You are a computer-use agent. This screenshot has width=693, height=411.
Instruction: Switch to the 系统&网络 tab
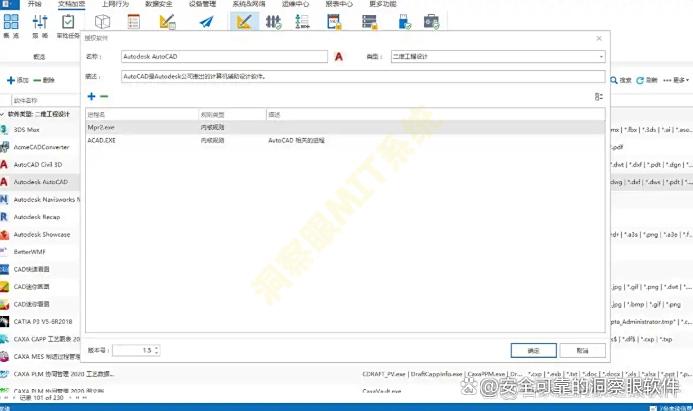pos(249,4)
